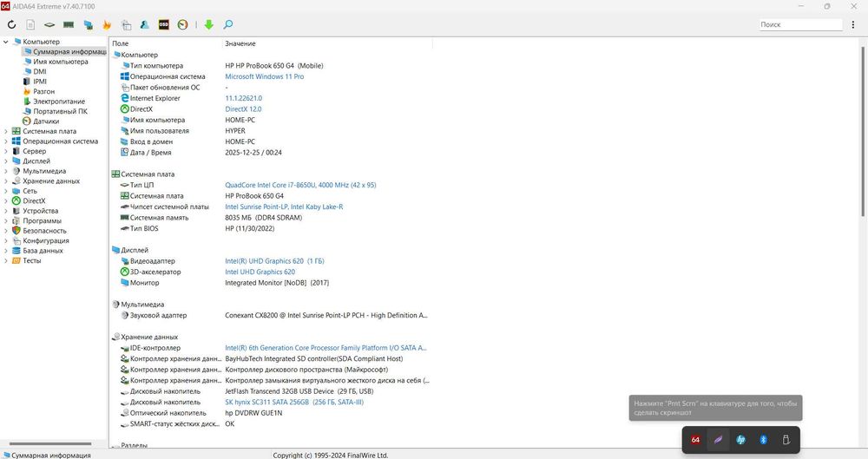Launch the stability test flame icon
This screenshot has width=868, height=459.
pos(107,24)
